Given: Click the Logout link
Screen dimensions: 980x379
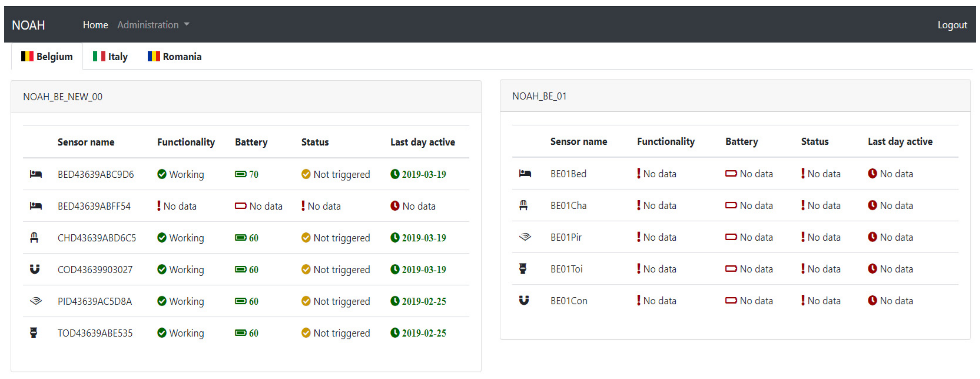Looking at the screenshot, I should click(952, 25).
